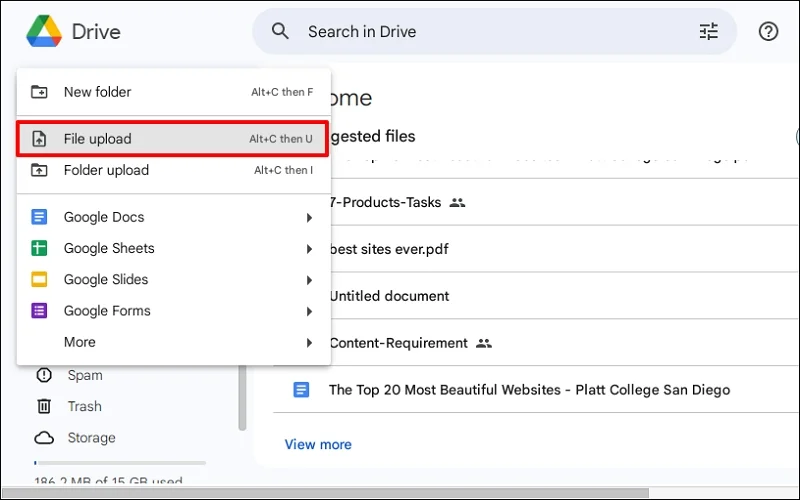Click the doc icon beside Top 20 Websites
Screen dimensions: 800x500
point(301,390)
